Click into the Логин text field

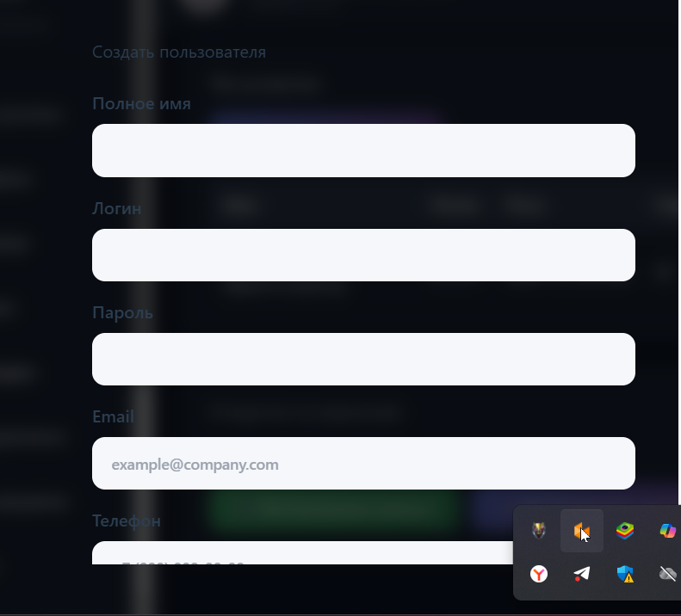pyautogui.click(x=363, y=255)
